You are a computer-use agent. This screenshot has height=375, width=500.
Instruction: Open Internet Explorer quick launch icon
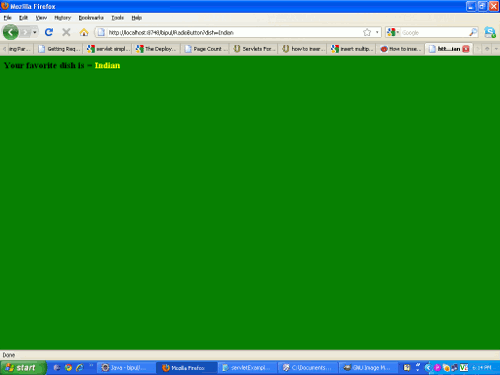[x=79, y=368]
